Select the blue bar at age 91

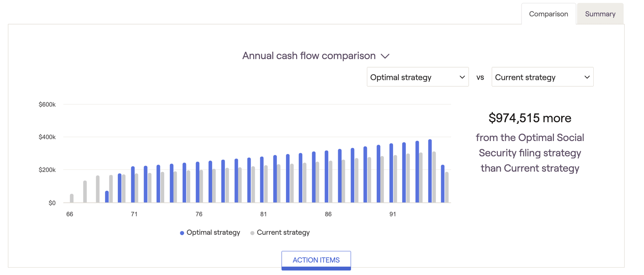coord(391,173)
